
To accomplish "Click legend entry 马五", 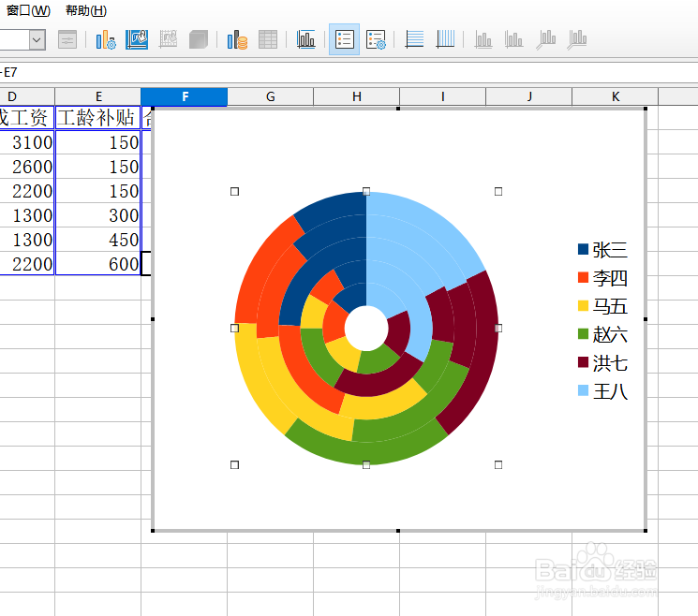I will coord(610,306).
